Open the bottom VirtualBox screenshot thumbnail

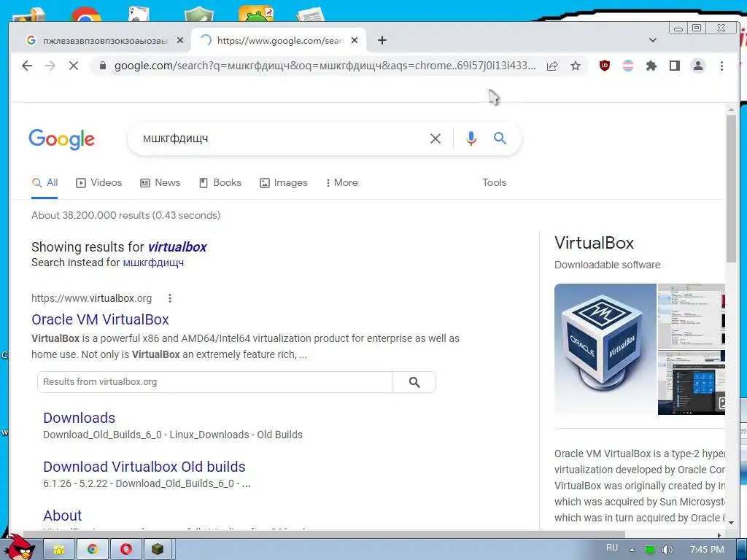[x=692, y=382]
